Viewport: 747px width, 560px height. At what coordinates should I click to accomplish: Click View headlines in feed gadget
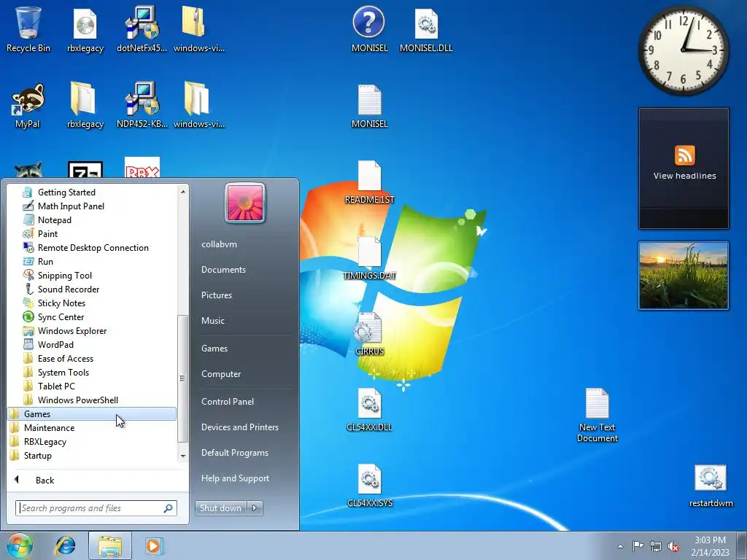coord(684,176)
